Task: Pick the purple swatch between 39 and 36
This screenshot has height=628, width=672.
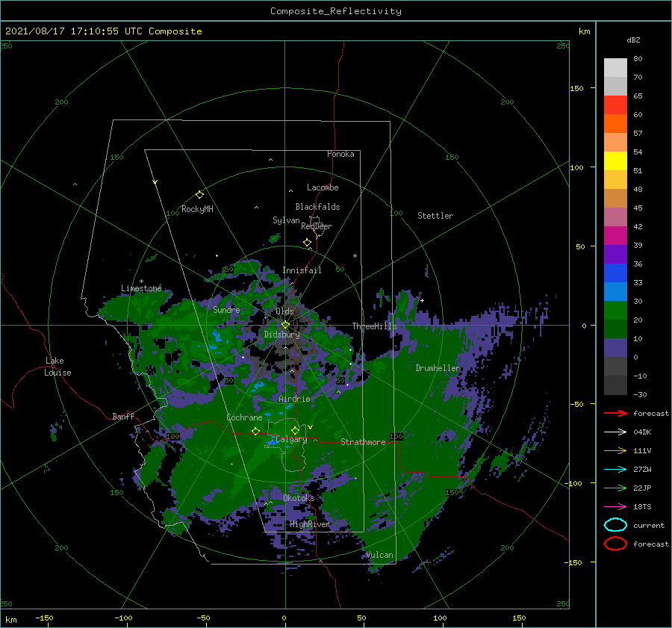Action: pos(615,255)
